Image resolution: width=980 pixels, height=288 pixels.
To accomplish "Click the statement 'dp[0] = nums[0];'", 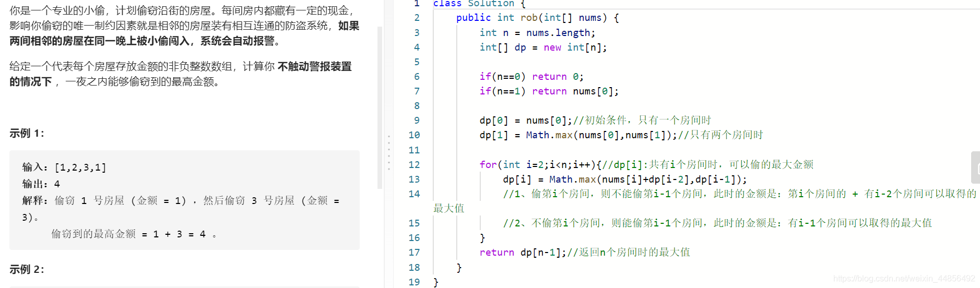I will click(526, 121).
